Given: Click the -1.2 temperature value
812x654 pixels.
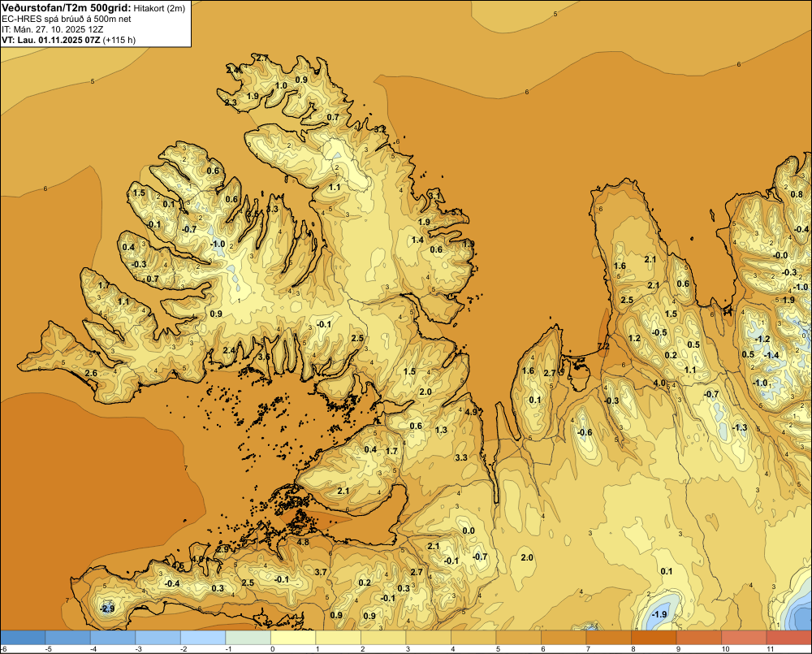Looking at the screenshot, I should (x=762, y=339).
